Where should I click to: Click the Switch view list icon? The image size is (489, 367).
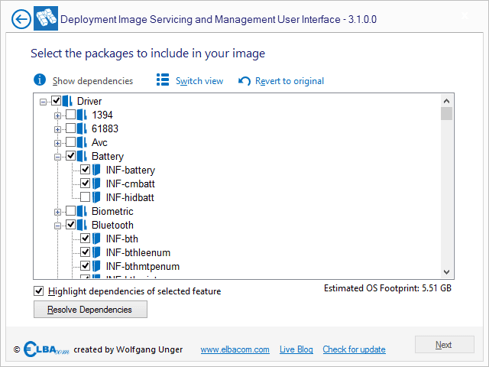point(163,80)
